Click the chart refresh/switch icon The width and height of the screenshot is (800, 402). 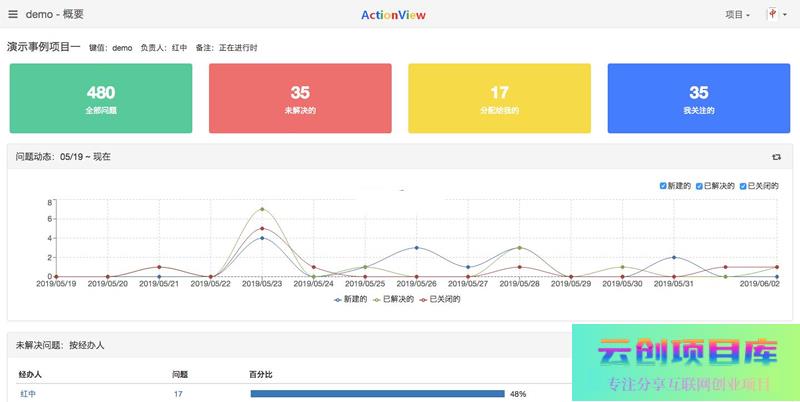777,157
